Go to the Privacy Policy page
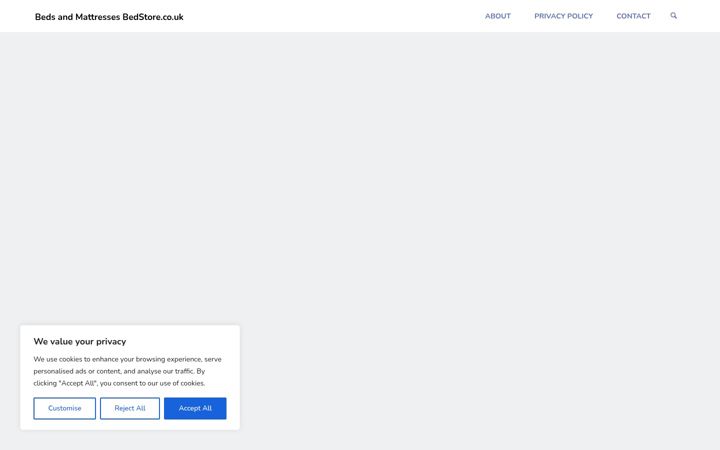The height and width of the screenshot is (450, 720). (x=563, y=16)
